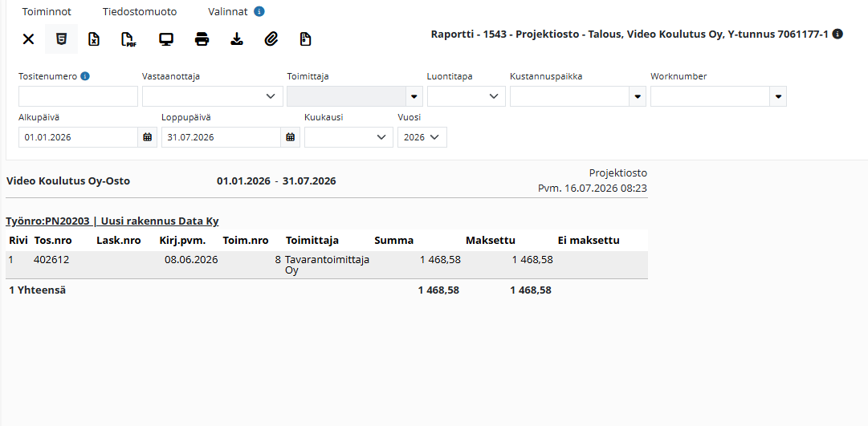Expand the Vastaanottaja dropdown
This screenshot has width=868, height=426.
tap(213, 96)
